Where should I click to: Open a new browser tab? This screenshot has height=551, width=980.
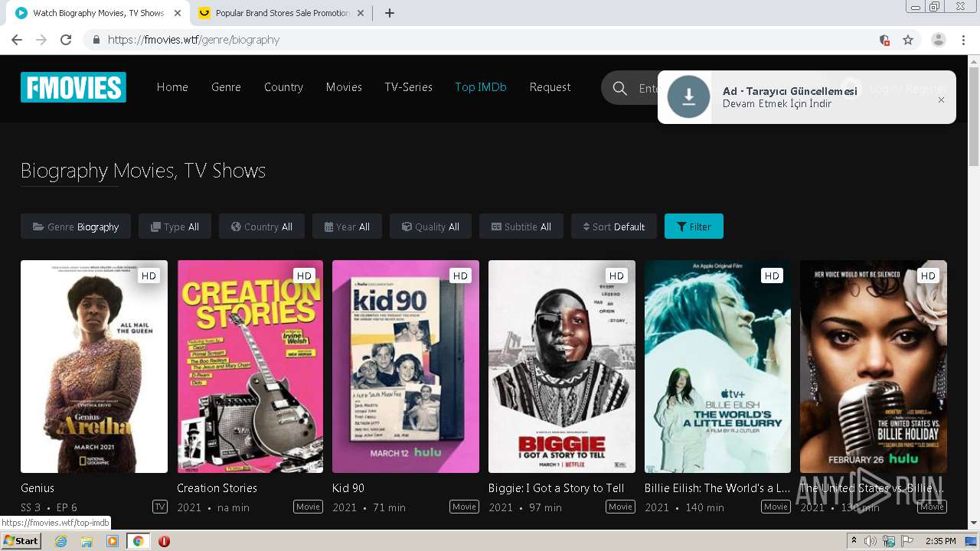click(x=390, y=13)
